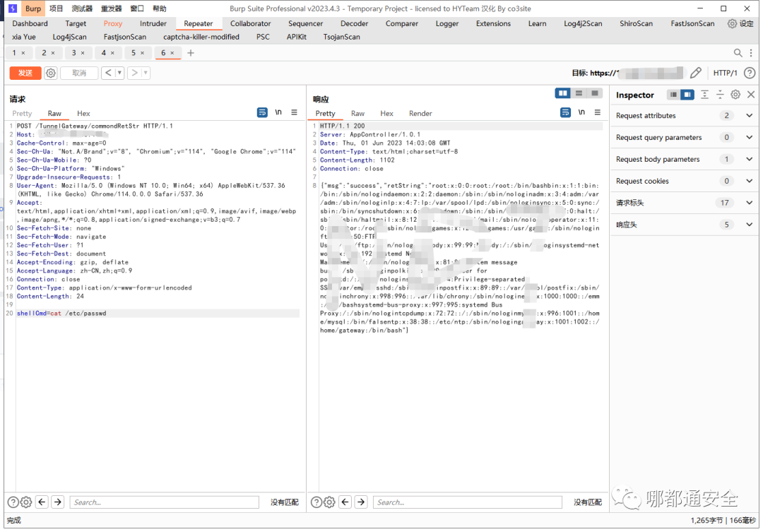Close Repeater tab 6

172,52
